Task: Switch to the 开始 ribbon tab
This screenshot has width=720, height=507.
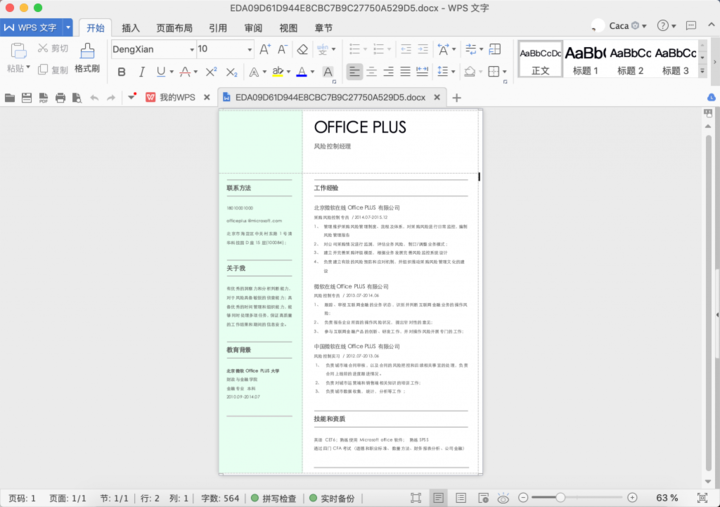Action: (x=96, y=28)
